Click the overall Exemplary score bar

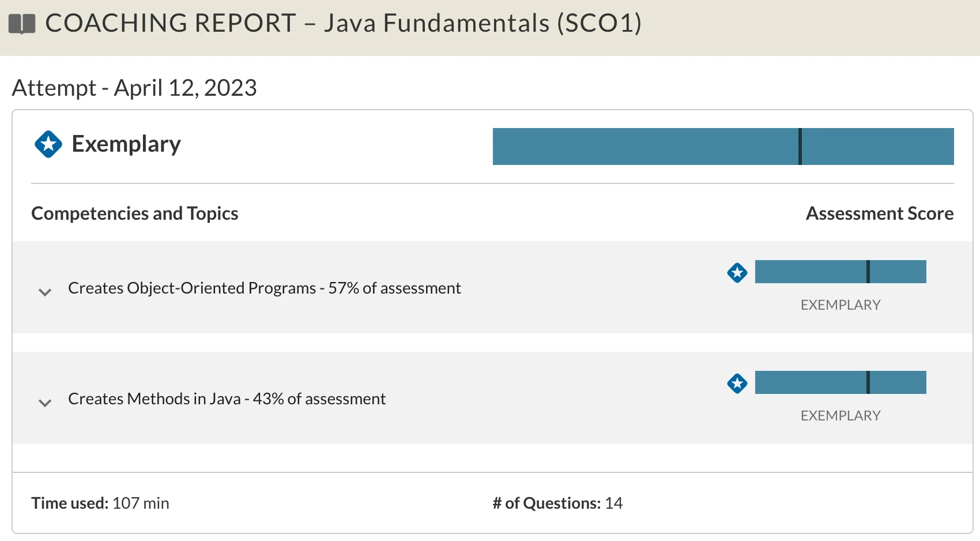click(x=646, y=146)
